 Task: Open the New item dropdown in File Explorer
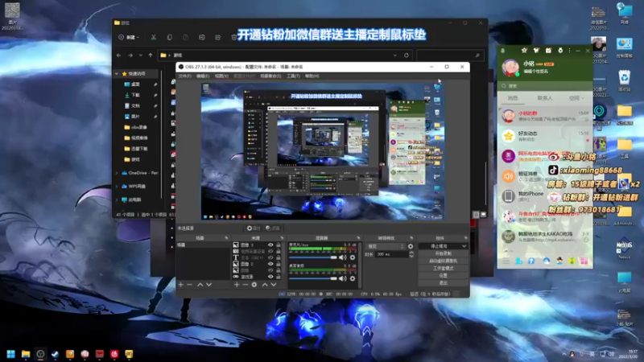click(x=129, y=37)
